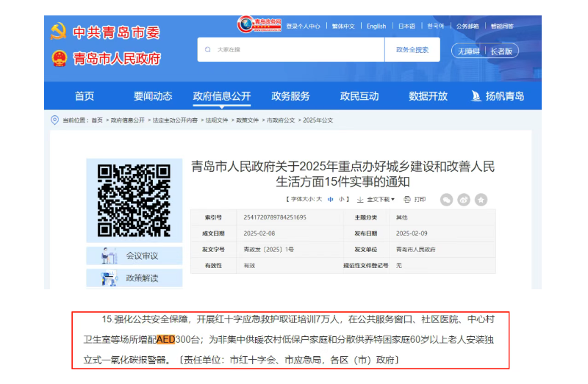Image resolution: width=588 pixels, height=384 pixels.
Task: Click the 政务全搜索 button
Action: pyautogui.click(x=412, y=50)
